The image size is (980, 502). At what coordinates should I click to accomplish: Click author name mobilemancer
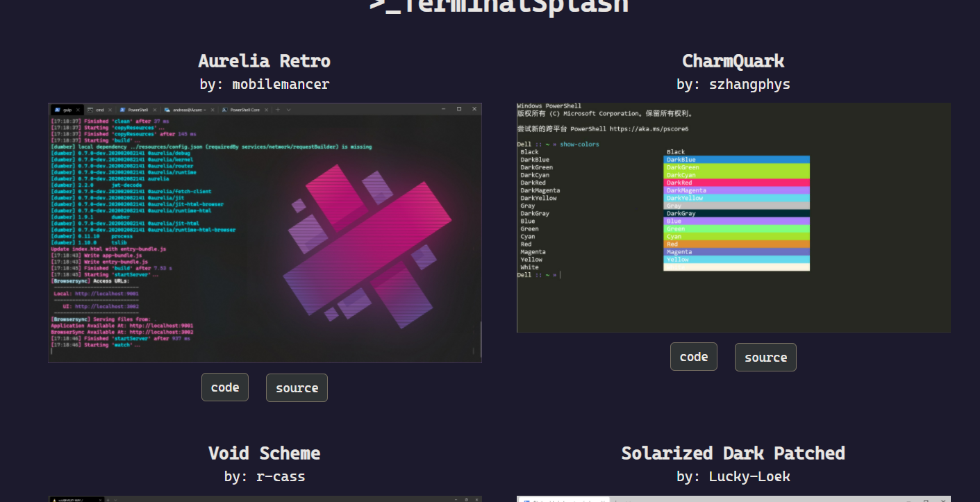point(281,85)
